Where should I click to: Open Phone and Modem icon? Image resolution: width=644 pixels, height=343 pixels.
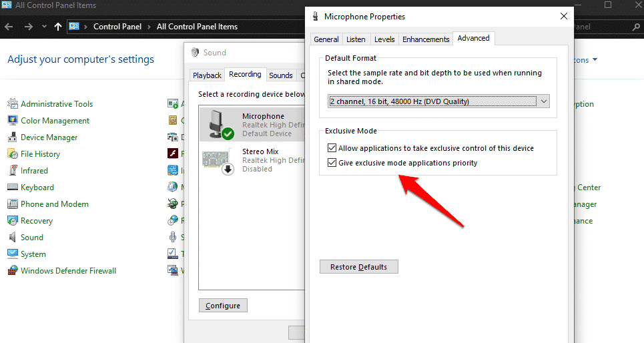(x=13, y=204)
